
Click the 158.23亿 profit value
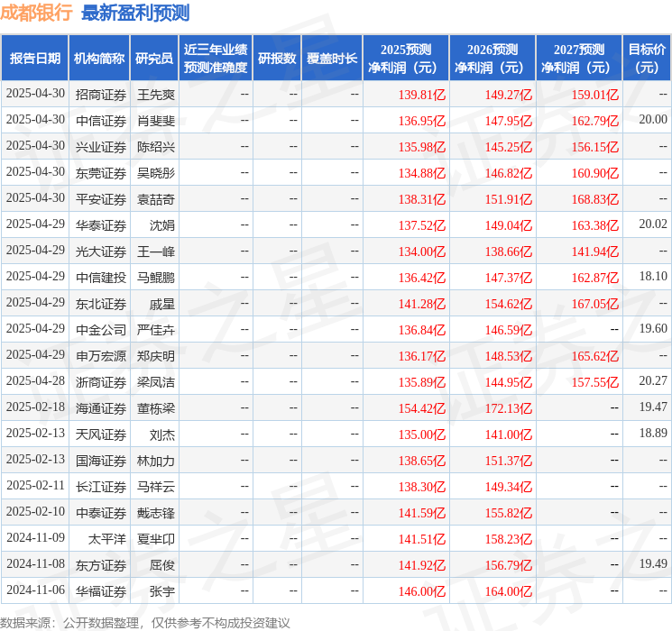(x=509, y=538)
